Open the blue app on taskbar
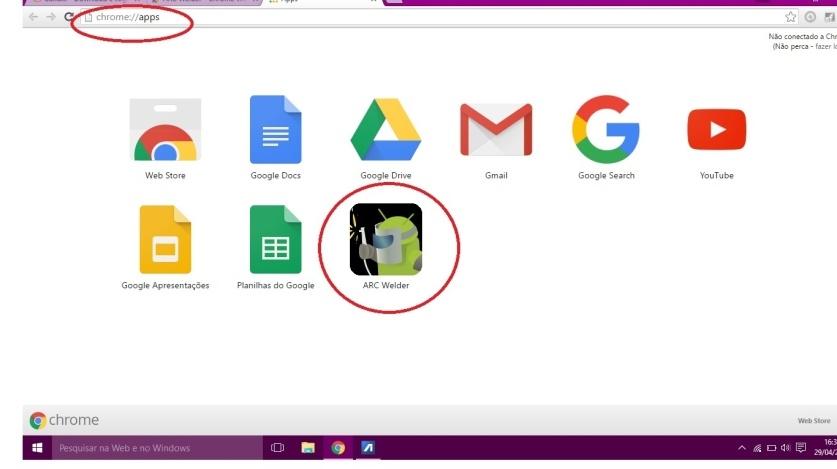This screenshot has width=837, height=469. pyautogui.click(x=368, y=448)
